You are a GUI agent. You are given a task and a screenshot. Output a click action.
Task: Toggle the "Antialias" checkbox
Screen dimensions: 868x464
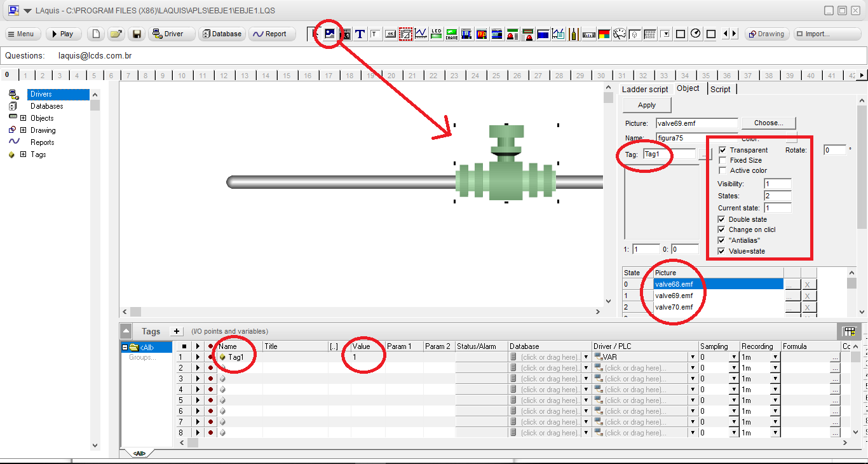point(721,240)
